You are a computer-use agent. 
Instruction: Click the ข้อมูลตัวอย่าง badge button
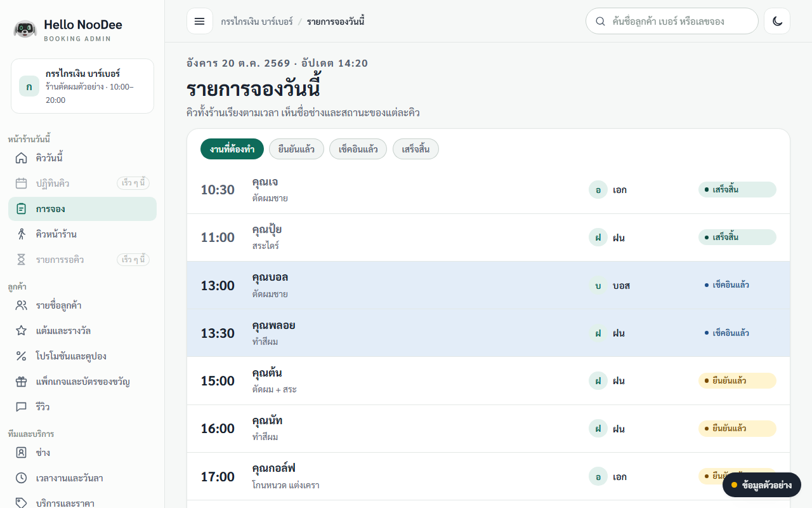click(762, 485)
